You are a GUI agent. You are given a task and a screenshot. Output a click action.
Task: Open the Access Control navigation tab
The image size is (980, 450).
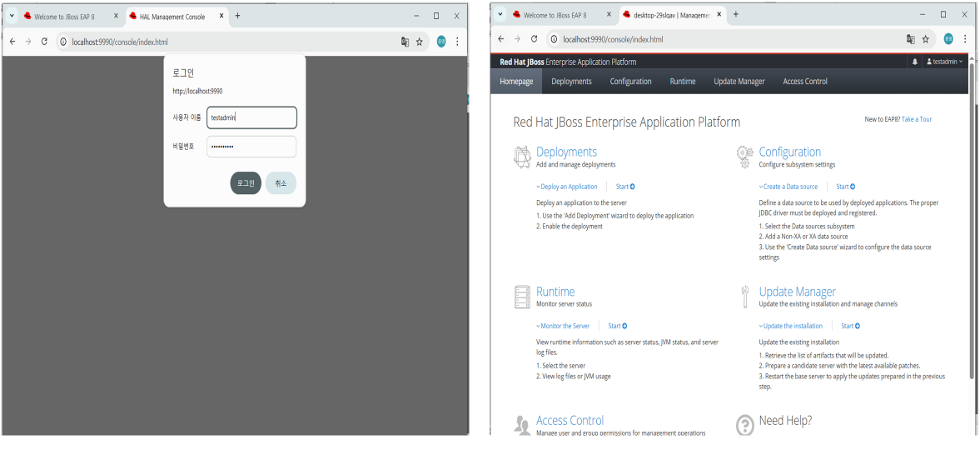point(805,82)
